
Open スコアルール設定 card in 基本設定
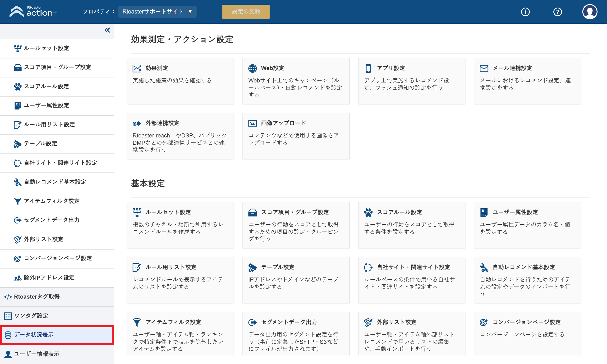click(411, 225)
